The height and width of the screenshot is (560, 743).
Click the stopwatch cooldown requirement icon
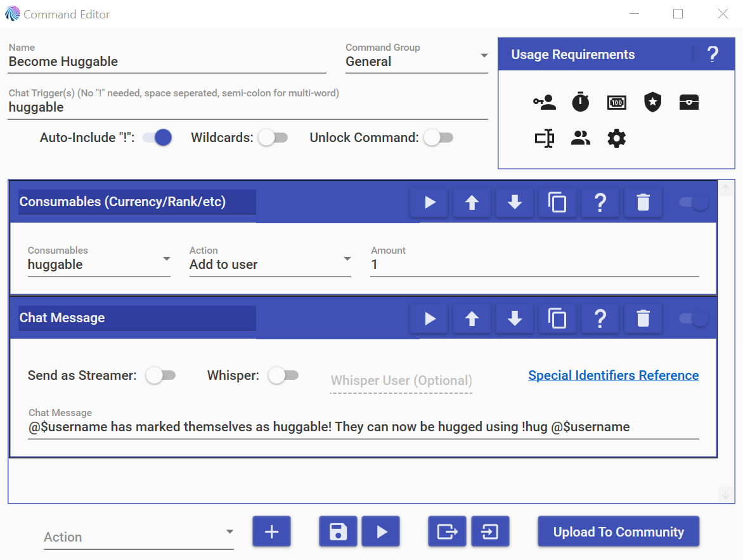pos(581,102)
